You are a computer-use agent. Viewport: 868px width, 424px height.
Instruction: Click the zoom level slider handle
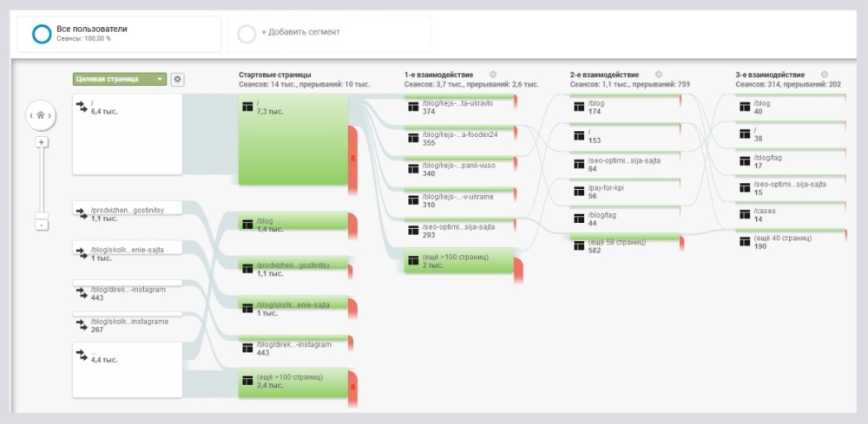pos(41,213)
